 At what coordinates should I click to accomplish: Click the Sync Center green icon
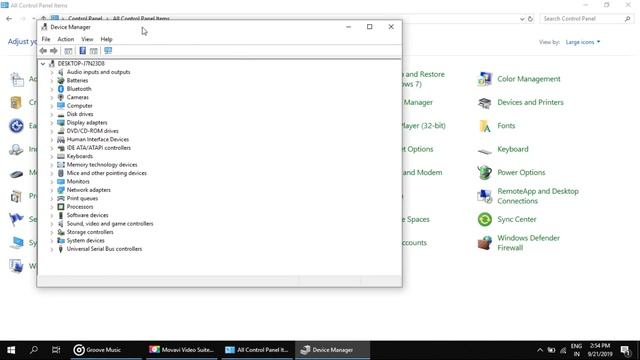pyautogui.click(x=484, y=220)
